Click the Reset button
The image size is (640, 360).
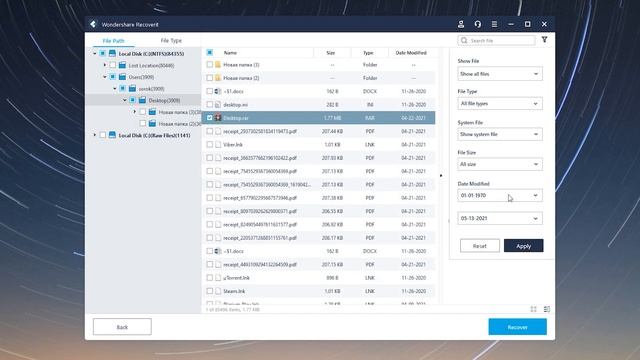click(x=480, y=246)
